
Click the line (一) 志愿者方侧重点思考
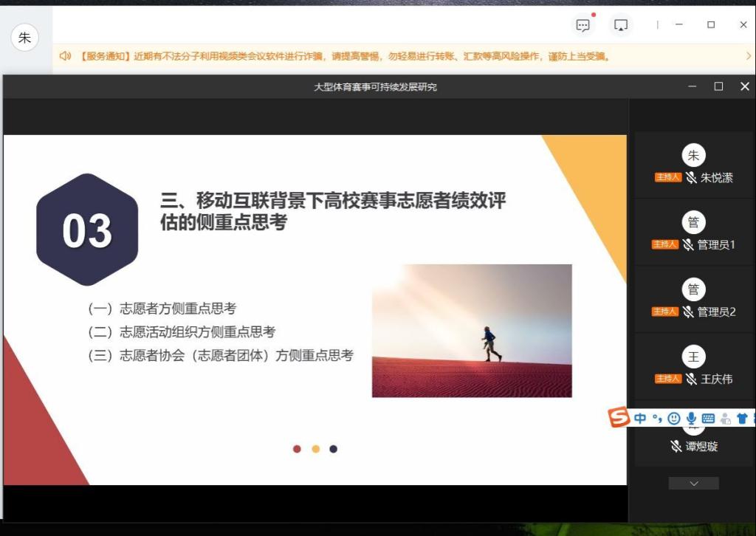pos(162,309)
